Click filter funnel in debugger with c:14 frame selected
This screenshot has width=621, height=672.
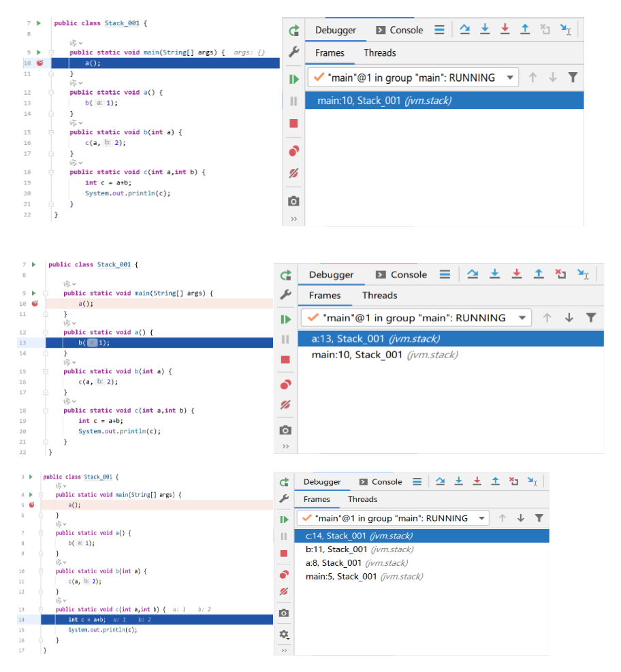[539, 518]
